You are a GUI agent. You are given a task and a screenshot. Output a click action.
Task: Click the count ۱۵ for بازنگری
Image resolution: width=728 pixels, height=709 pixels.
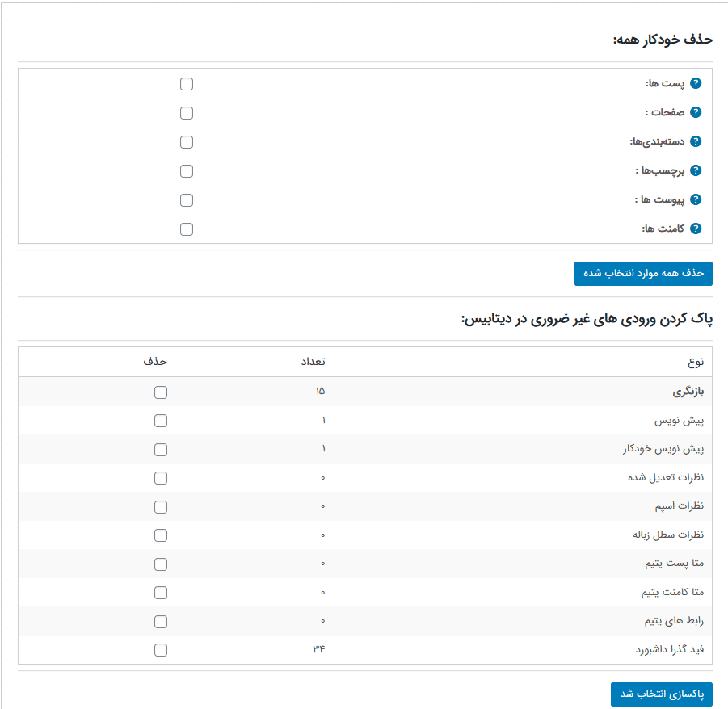click(x=320, y=391)
